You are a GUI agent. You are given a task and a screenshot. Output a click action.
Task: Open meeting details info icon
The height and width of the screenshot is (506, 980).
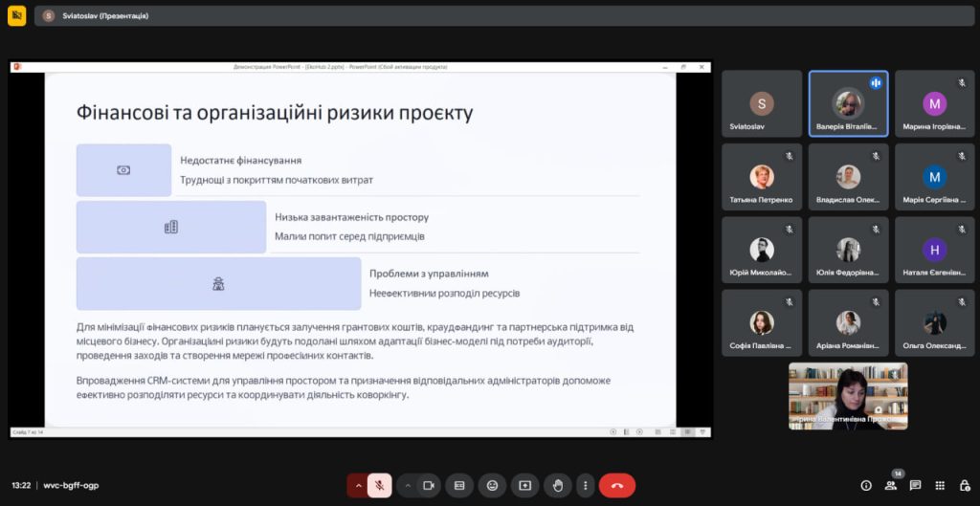[866, 485]
